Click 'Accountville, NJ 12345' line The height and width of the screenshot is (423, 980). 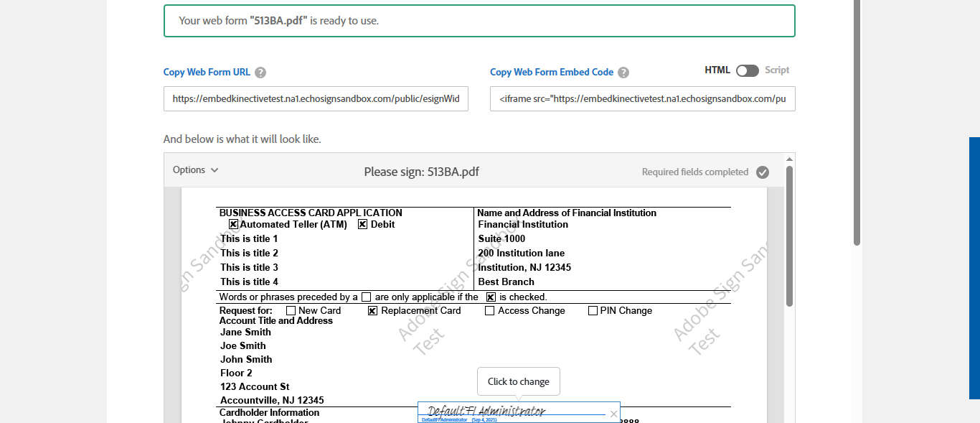pos(272,400)
